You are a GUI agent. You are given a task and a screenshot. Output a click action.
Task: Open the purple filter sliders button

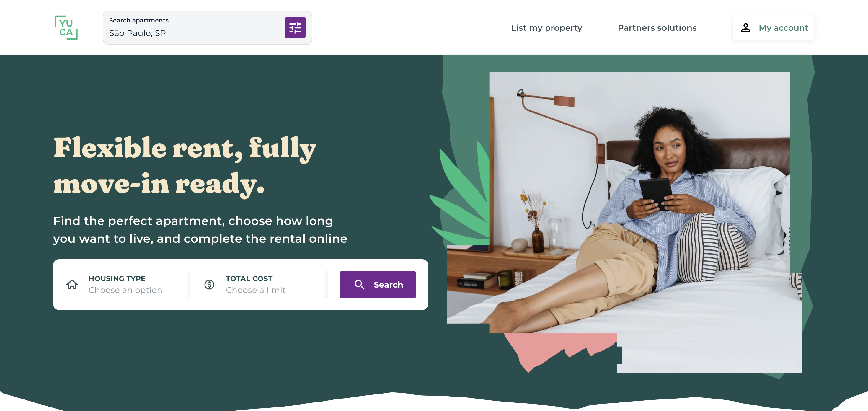(295, 28)
